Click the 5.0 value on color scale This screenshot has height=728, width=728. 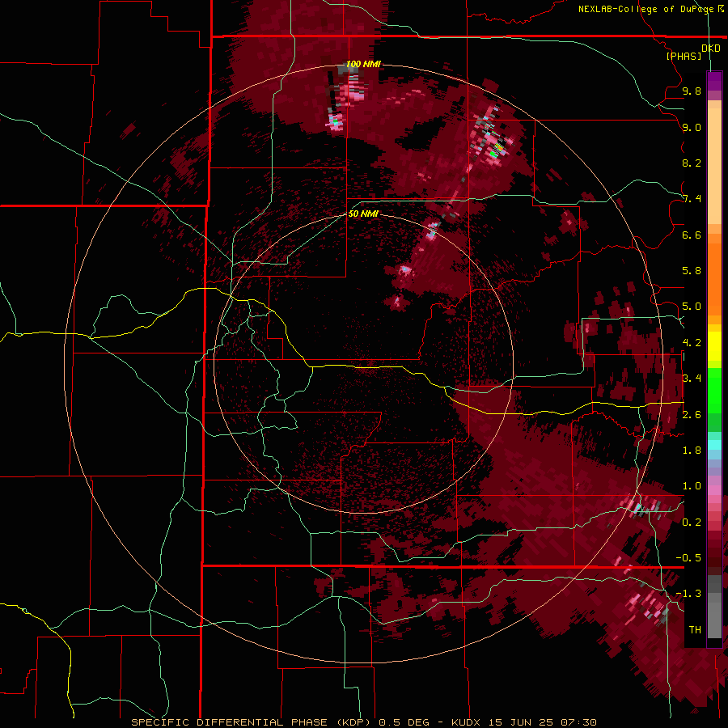[692, 307]
